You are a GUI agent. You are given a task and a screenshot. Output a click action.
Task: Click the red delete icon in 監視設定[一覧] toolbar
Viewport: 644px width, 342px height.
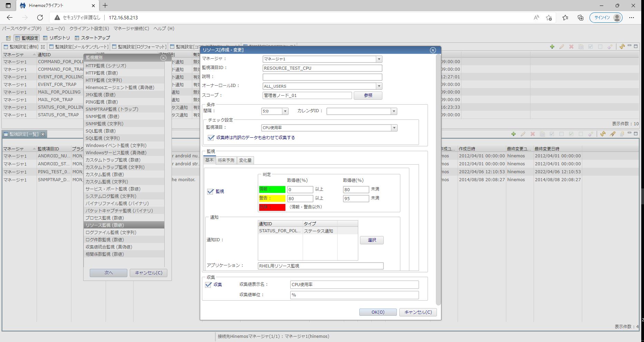point(533,134)
